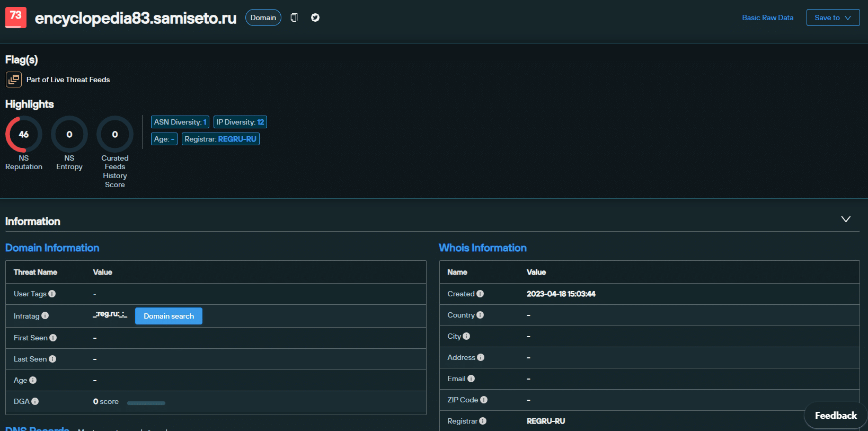Open info icon next to Created

click(x=480, y=294)
